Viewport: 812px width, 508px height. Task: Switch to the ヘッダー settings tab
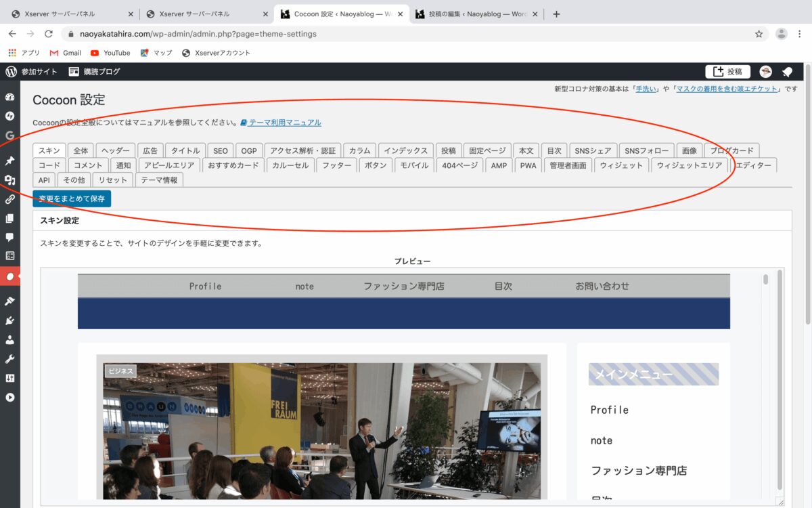pyautogui.click(x=115, y=150)
